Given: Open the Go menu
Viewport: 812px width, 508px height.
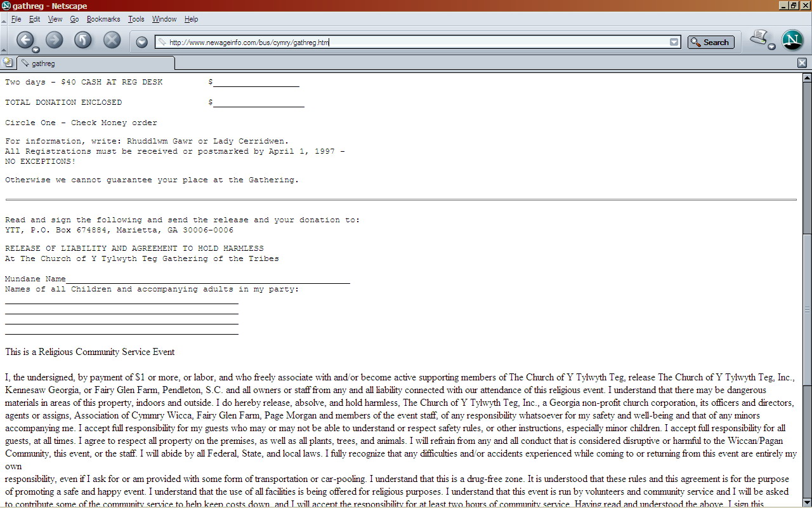Looking at the screenshot, I should 74,19.
